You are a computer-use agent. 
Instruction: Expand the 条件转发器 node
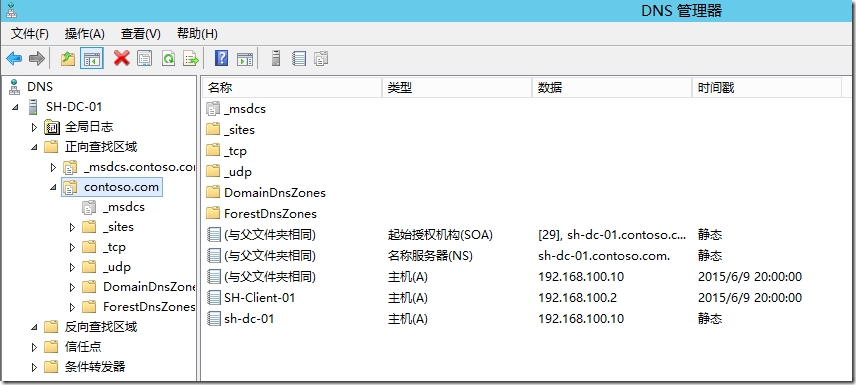click(x=34, y=367)
